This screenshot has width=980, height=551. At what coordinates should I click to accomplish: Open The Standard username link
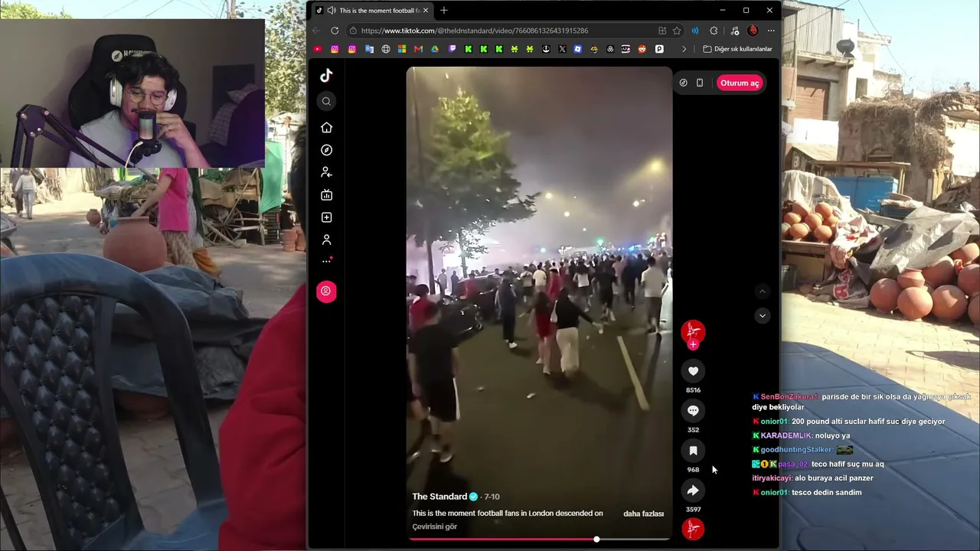click(x=439, y=497)
